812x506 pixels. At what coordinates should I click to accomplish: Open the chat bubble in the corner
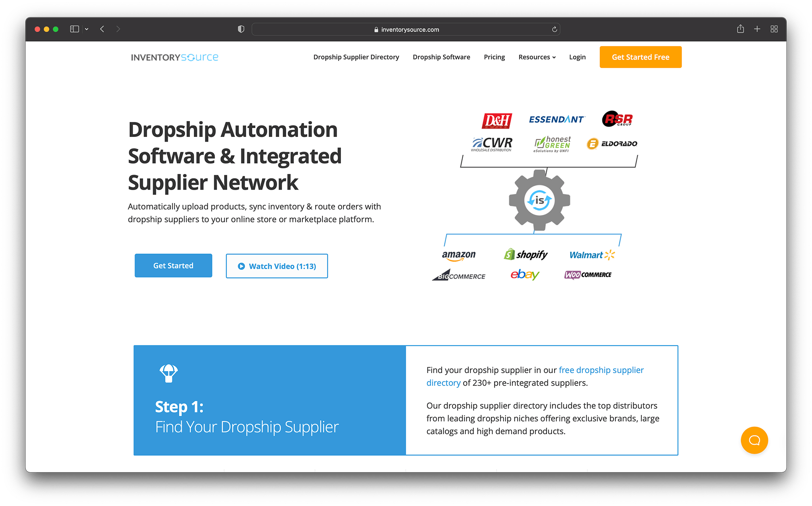pos(754,440)
